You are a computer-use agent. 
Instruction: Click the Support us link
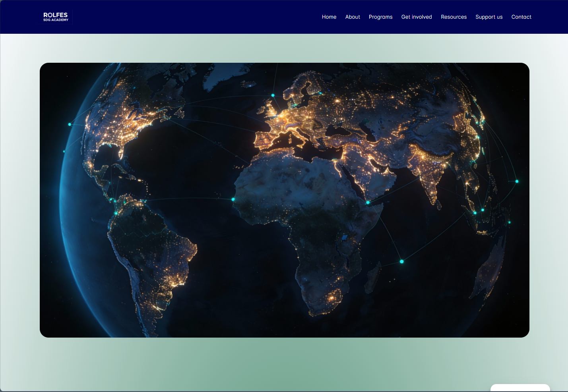coord(489,17)
